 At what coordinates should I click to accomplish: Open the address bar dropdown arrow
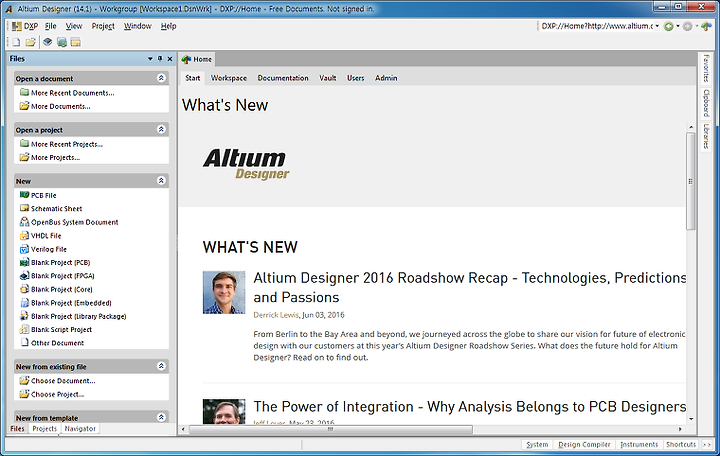point(657,26)
